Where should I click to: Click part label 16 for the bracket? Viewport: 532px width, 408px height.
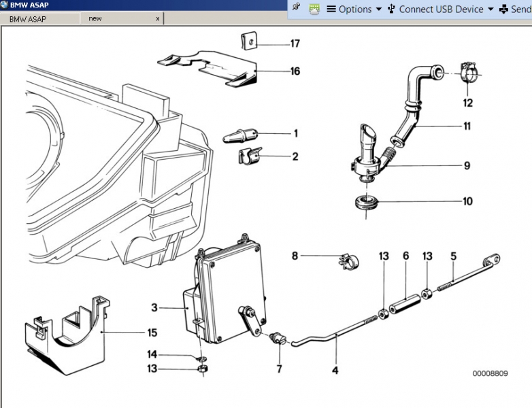[x=295, y=71]
